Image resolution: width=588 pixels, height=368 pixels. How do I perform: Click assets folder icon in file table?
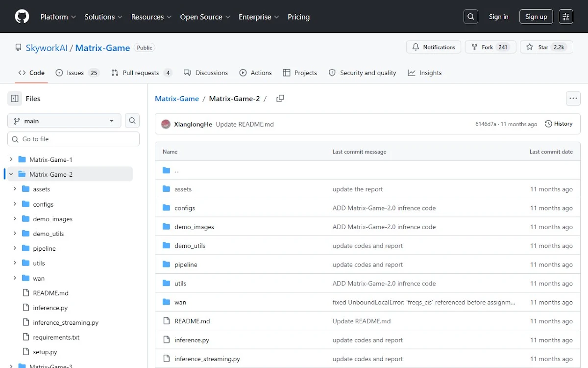(166, 189)
